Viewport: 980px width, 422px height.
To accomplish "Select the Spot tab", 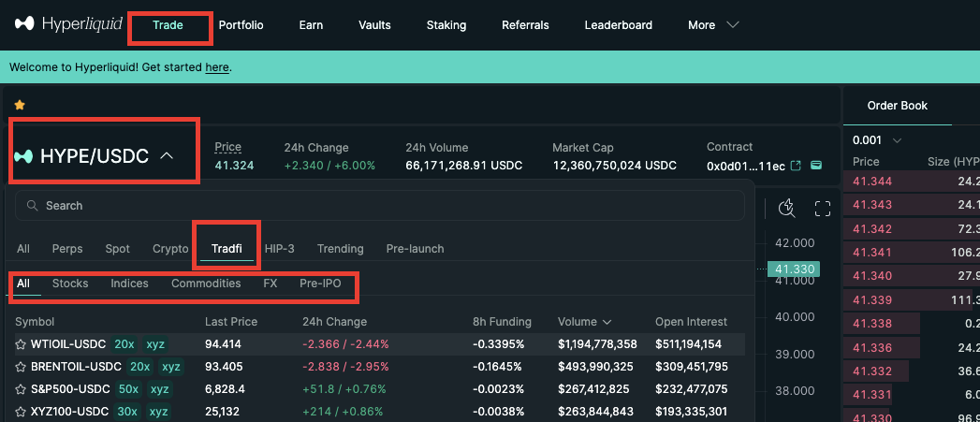I will tap(118, 249).
